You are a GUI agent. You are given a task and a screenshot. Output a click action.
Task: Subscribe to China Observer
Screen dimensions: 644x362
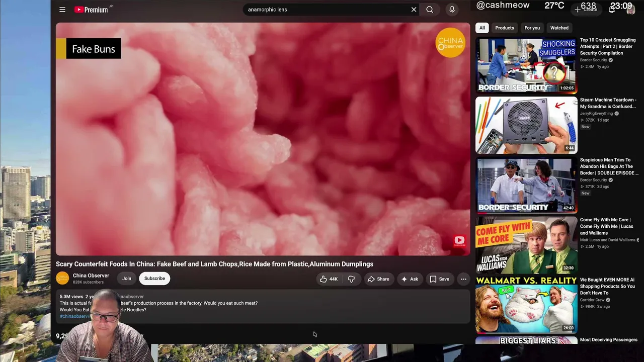tap(154, 279)
